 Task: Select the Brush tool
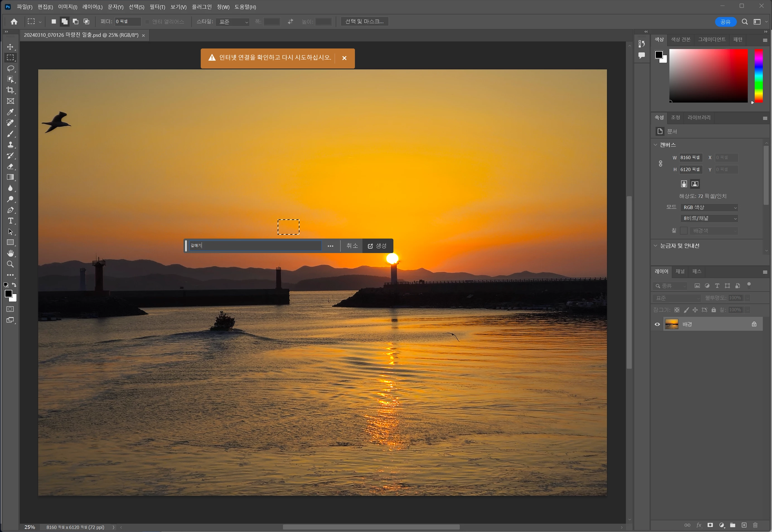click(x=10, y=134)
